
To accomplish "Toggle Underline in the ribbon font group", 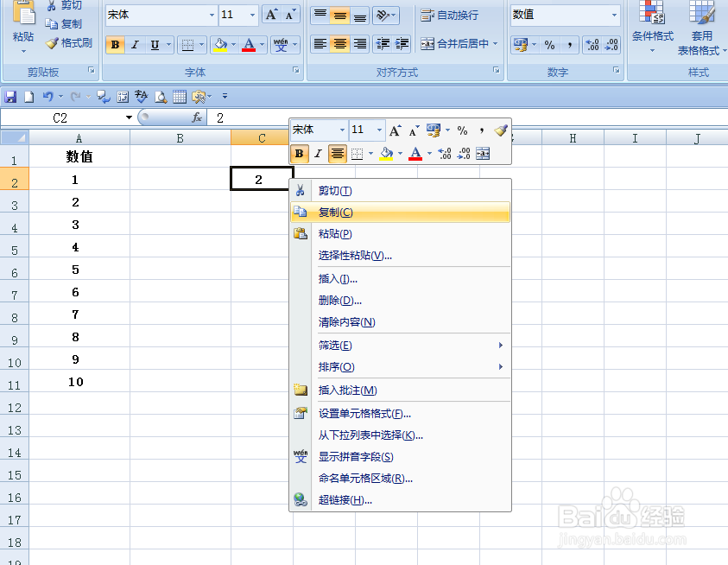I will coord(155,45).
